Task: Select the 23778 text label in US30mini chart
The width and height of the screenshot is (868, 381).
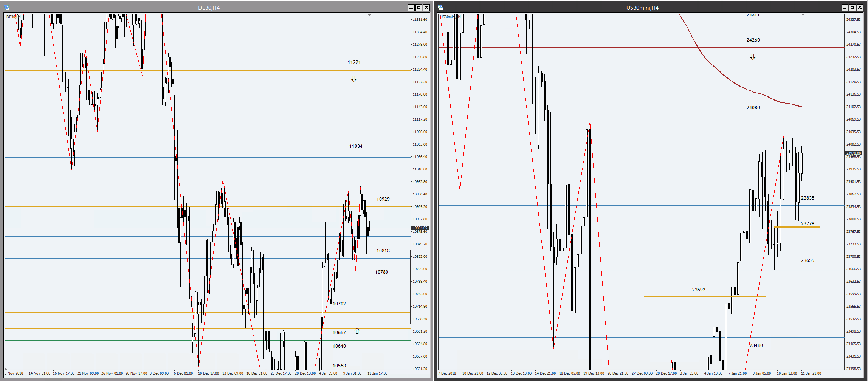Action: coord(808,224)
